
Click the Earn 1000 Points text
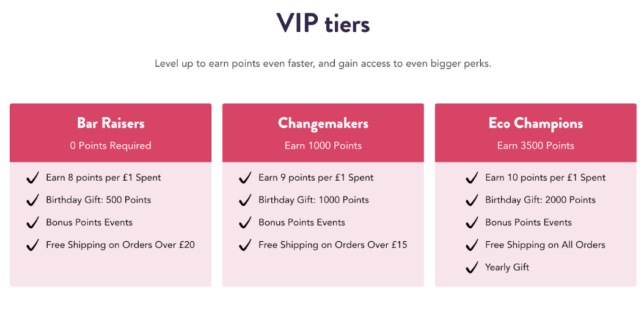coord(323,146)
